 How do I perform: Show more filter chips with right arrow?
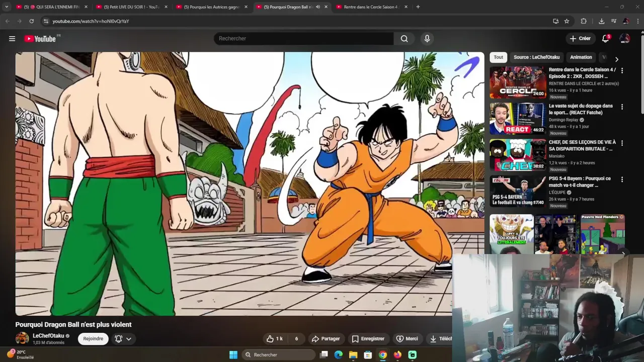click(616, 59)
